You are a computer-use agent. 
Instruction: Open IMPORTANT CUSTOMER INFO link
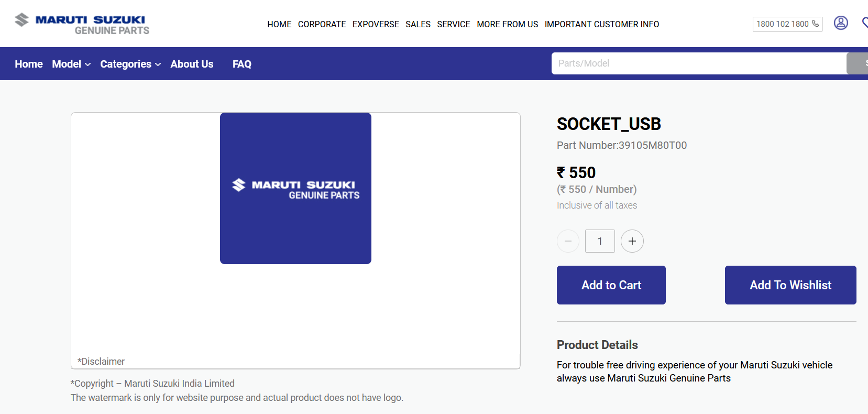click(x=601, y=24)
